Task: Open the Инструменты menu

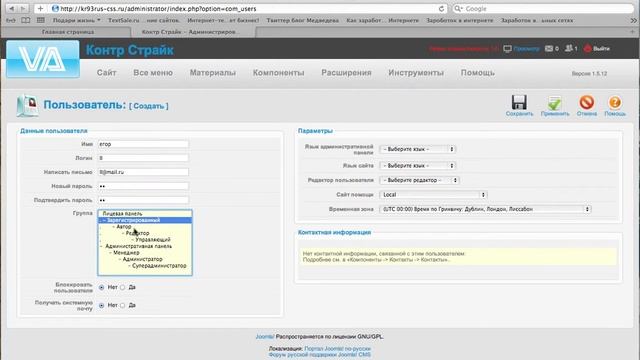Action: pos(416,73)
